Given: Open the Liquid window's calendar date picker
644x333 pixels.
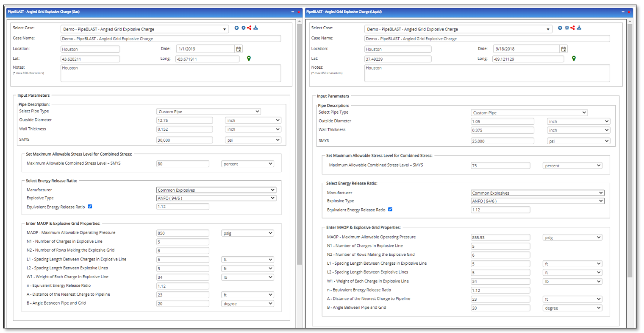Looking at the screenshot, I should click(563, 49).
